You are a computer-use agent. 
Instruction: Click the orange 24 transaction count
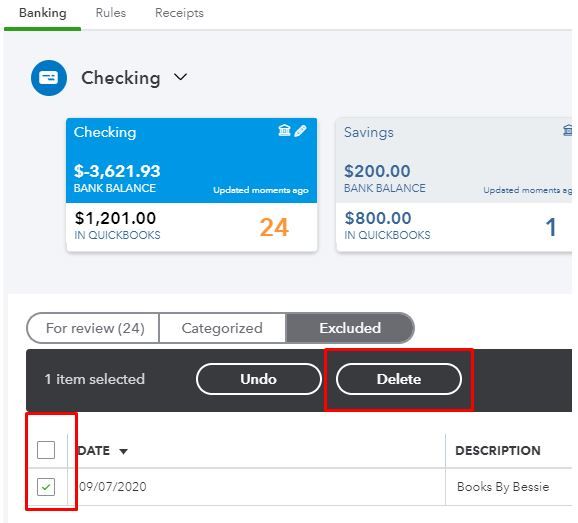coord(274,227)
